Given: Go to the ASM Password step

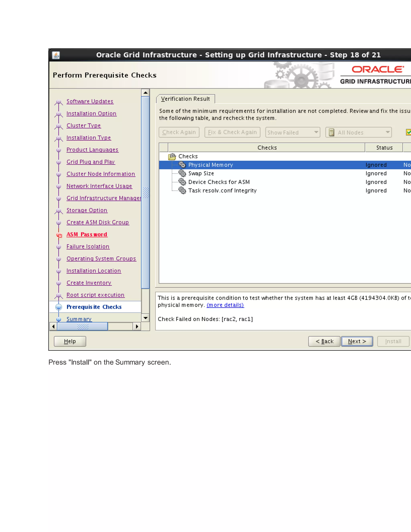Looking at the screenshot, I should point(87,234).
